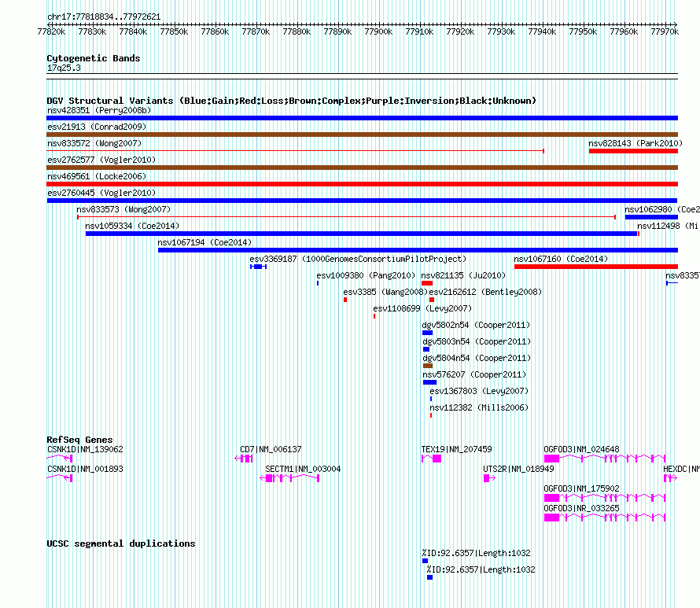Image resolution: width=700 pixels, height=608 pixels.
Task: Open nsv833573 (Wong2007) variant label
Action: point(123,209)
